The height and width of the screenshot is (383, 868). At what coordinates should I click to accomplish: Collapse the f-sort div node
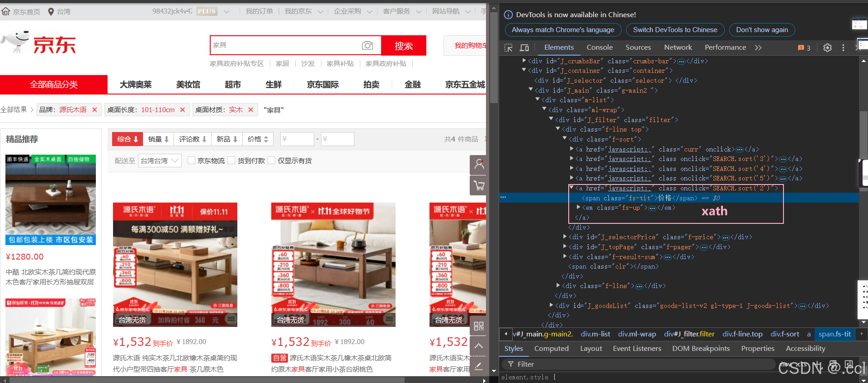click(565, 138)
